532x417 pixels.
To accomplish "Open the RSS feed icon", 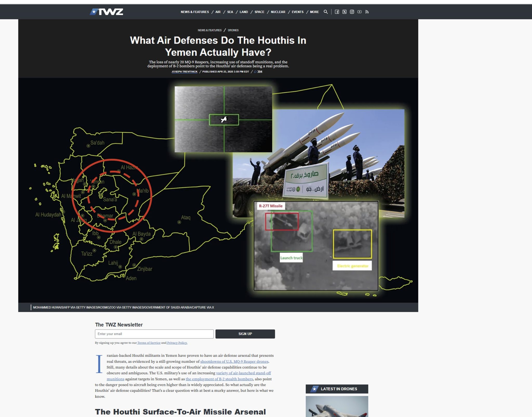I will click(x=367, y=12).
